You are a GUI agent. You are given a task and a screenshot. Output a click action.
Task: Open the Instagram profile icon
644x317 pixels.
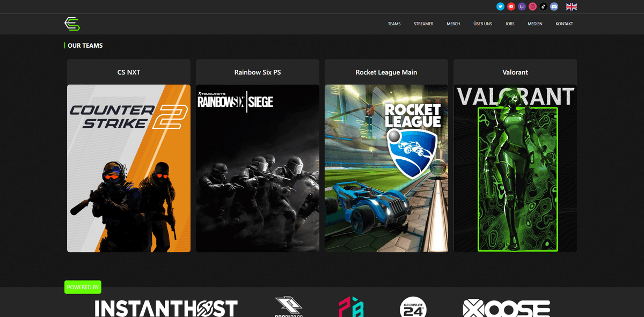point(532,6)
